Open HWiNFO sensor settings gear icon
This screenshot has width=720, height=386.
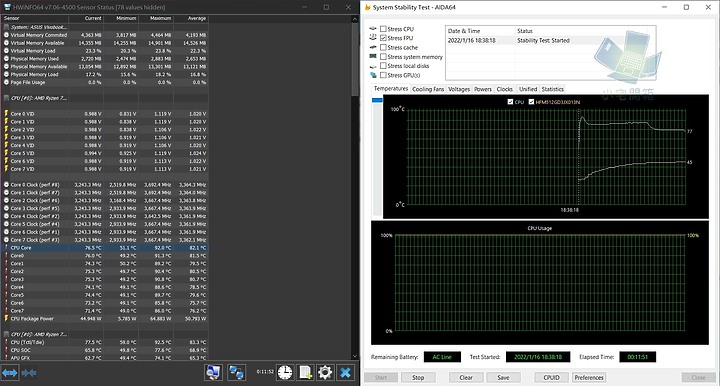click(x=325, y=372)
